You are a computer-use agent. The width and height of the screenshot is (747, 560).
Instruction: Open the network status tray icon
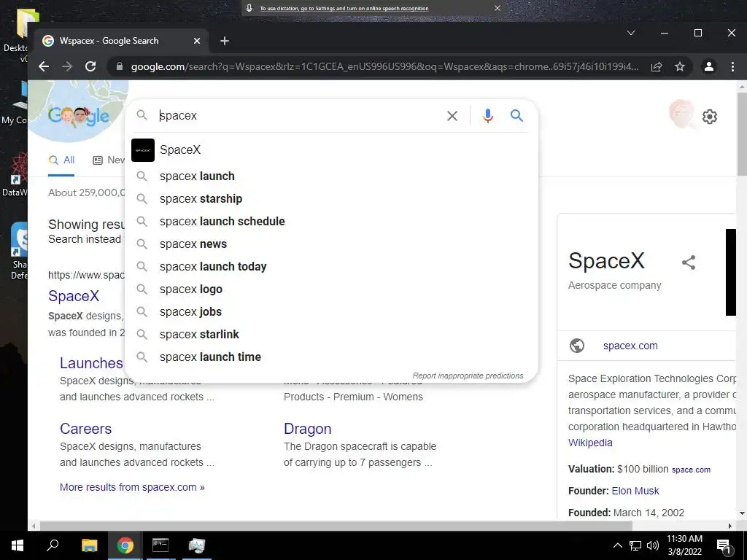(635, 545)
